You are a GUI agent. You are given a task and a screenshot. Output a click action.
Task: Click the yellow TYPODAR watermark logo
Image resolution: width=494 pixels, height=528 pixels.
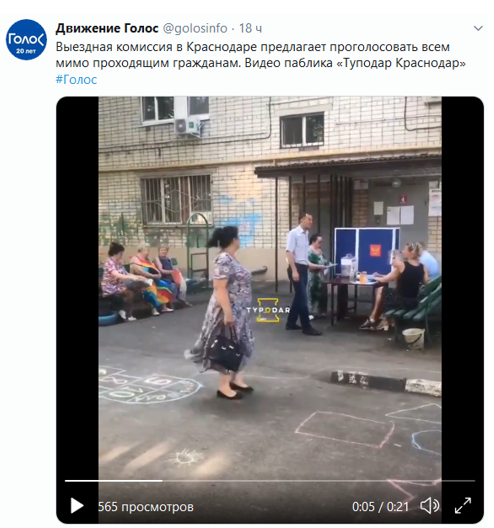pos(268,310)
